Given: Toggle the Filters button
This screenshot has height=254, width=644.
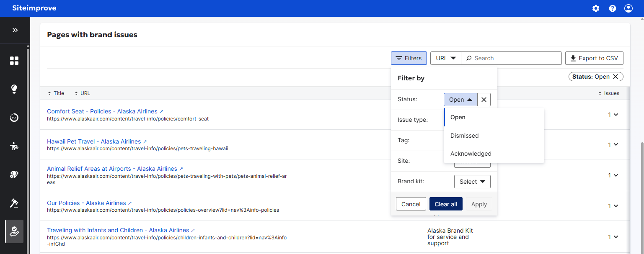Looking at the screenshot, I should [x=409, y=58].
